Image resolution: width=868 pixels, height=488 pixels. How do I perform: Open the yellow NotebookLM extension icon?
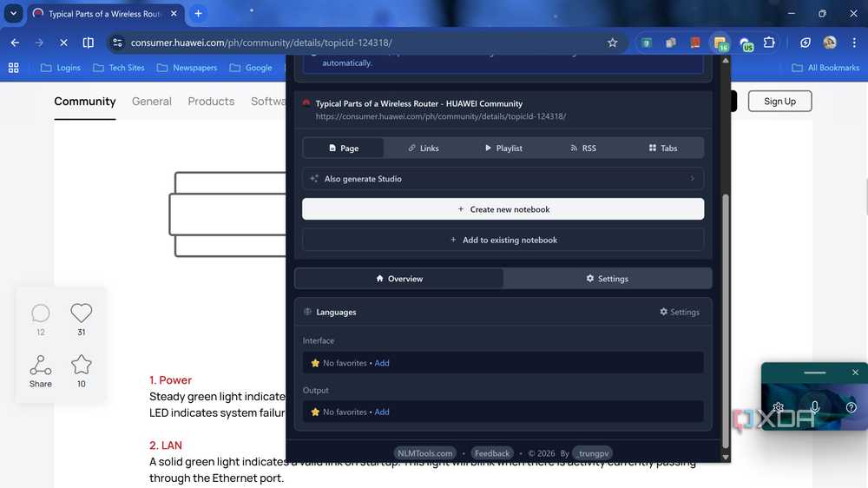click(x=720, y=43)
